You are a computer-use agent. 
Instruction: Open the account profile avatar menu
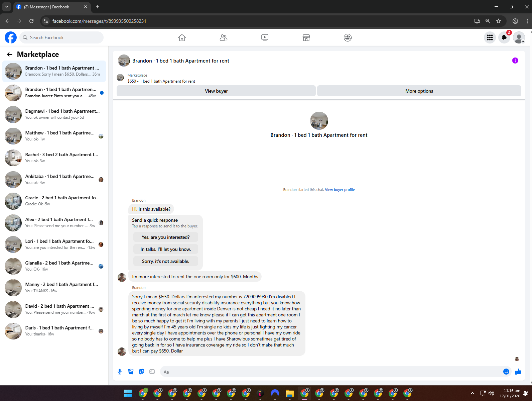pyautogui.click(x=519, y=37)
